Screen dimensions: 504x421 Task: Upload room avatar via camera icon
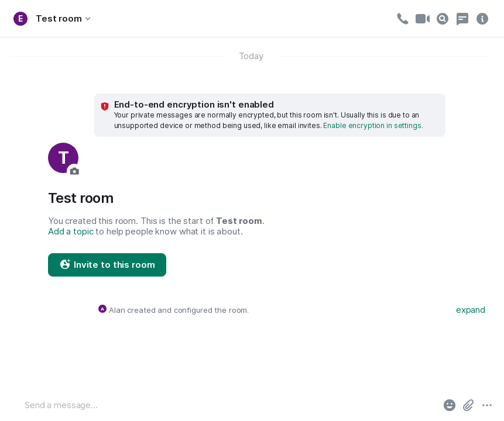[x=74, y=171]
